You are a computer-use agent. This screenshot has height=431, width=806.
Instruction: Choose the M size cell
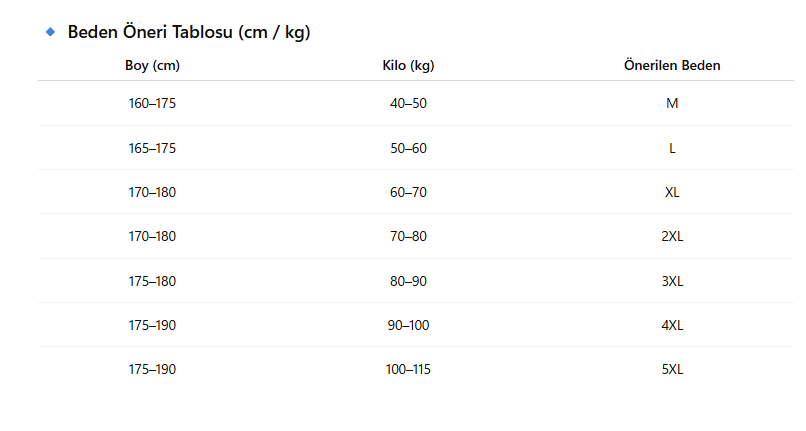pyautogui.click(x=672, y=103)
